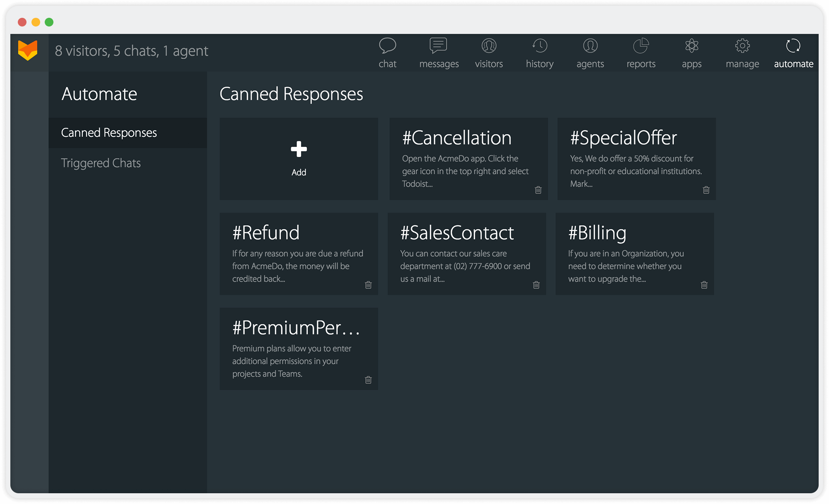Delete the #Cancellation canned response
The image size is (829, 504).
point(538,190)
